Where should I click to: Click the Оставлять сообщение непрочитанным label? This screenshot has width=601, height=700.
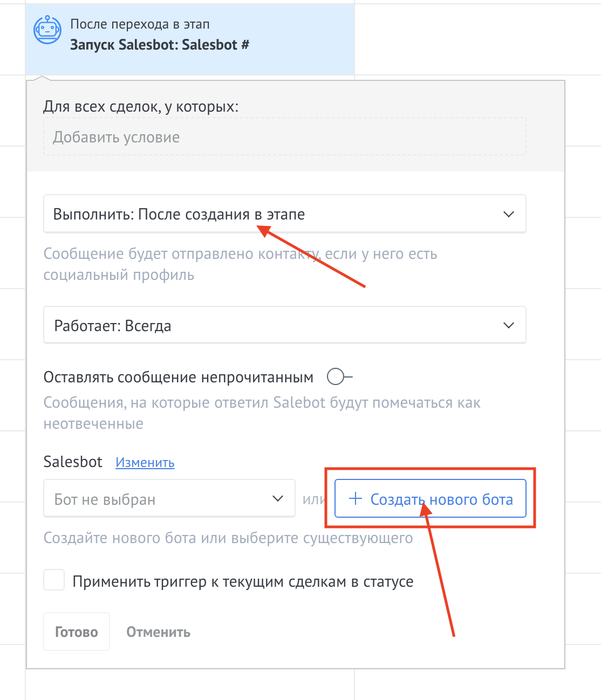coord(178,378)
